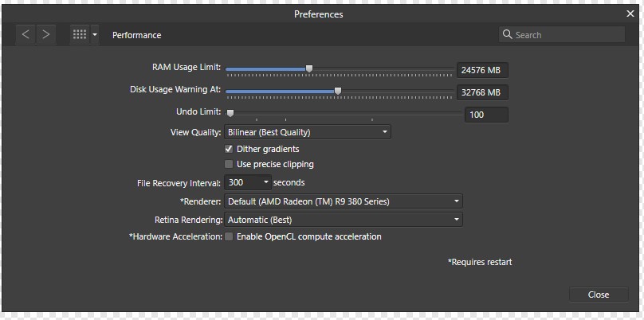Click the Close button

click(x=599, y=295)
